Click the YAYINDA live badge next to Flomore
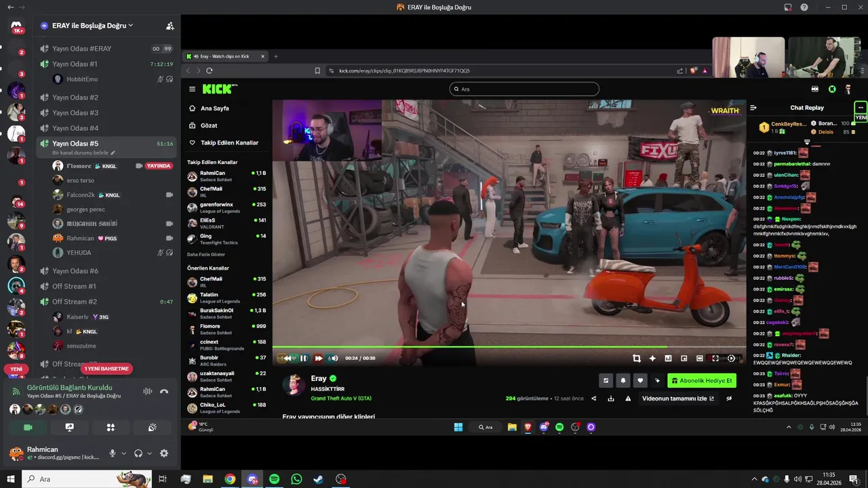Image resolution: width=868 pixels, height=488 pixels. tap(159, 166)
